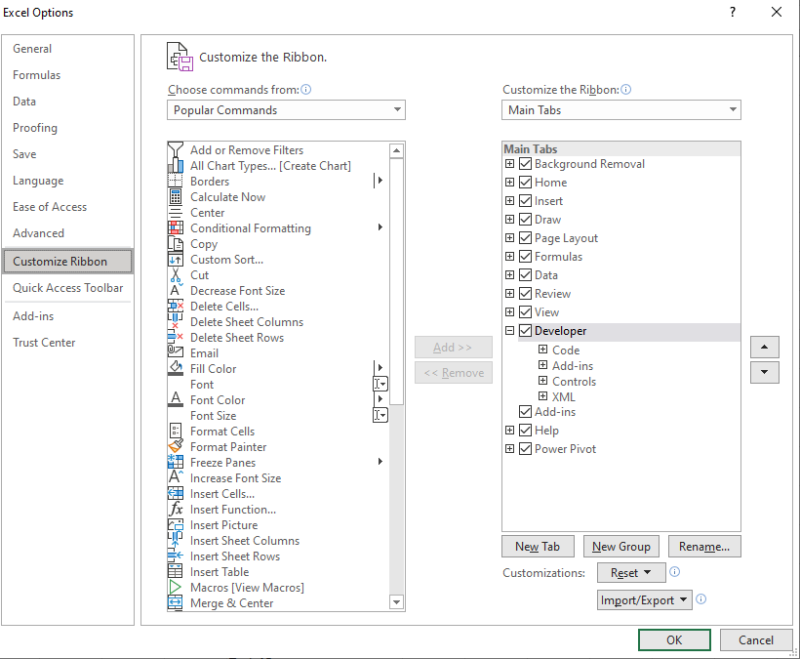800x659 pixels.
Task: Uncheck the Developer tab checkbox
Action: (x=525, y=330)
